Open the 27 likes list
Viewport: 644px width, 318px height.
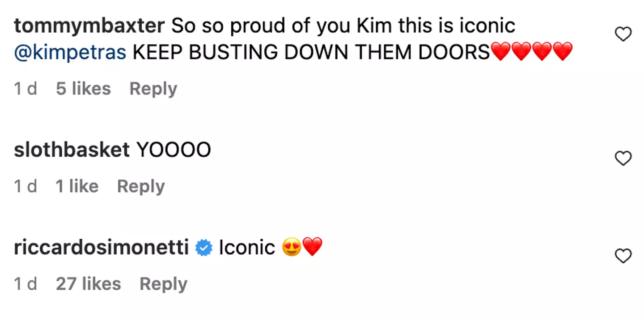coord(88,284)
